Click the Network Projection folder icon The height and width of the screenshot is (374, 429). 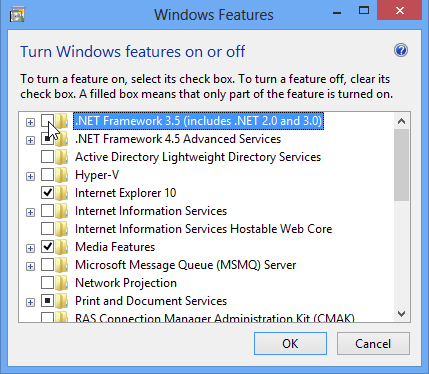click(x=62, y=283)
